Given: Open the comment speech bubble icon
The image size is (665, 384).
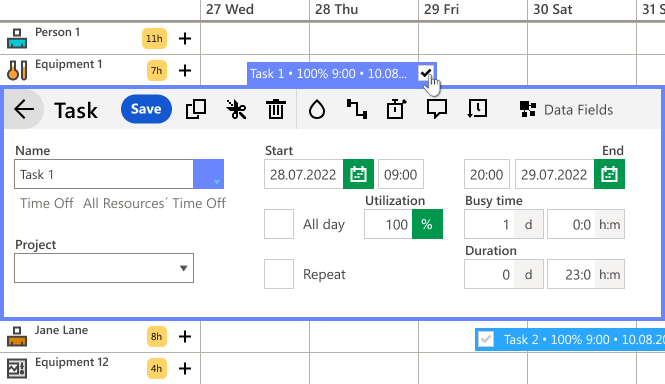Looking at the screenshot, I should coord(436,109).
